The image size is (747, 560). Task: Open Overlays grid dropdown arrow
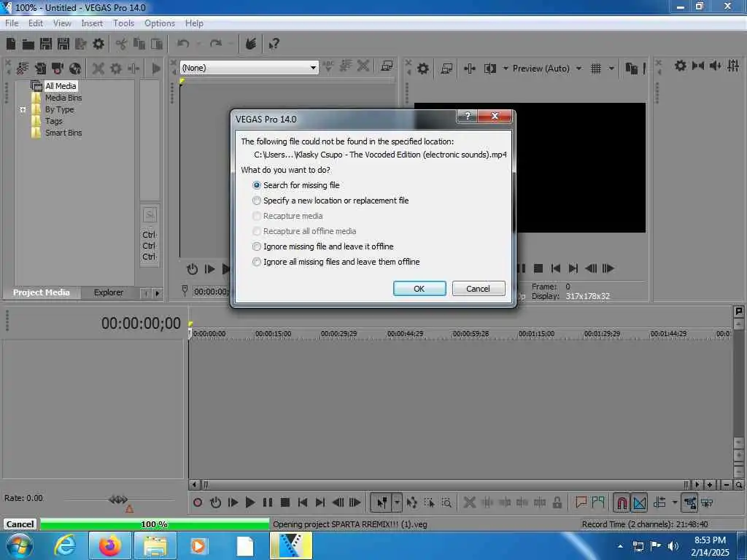(611, 69)
